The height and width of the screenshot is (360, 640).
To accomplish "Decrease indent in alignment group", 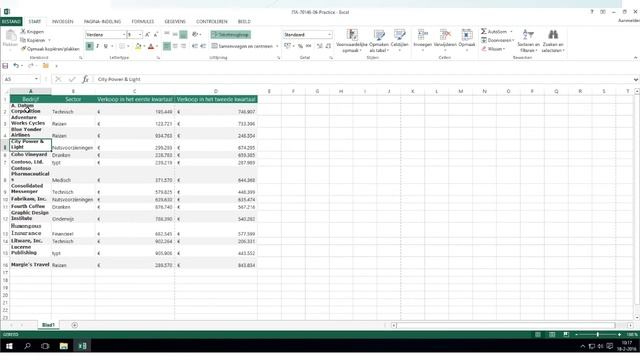I will (x=195, y=46).
